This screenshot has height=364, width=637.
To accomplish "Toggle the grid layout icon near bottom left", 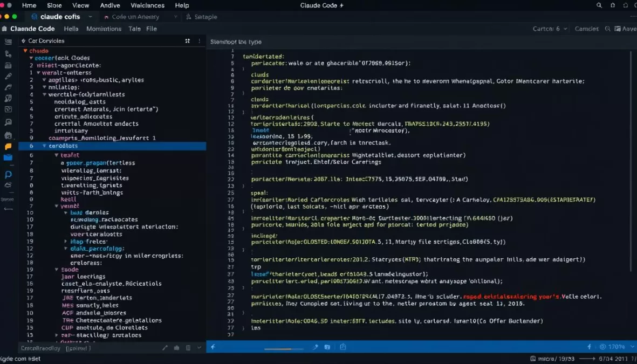I will pyautogui.click(x=188, y=347).
